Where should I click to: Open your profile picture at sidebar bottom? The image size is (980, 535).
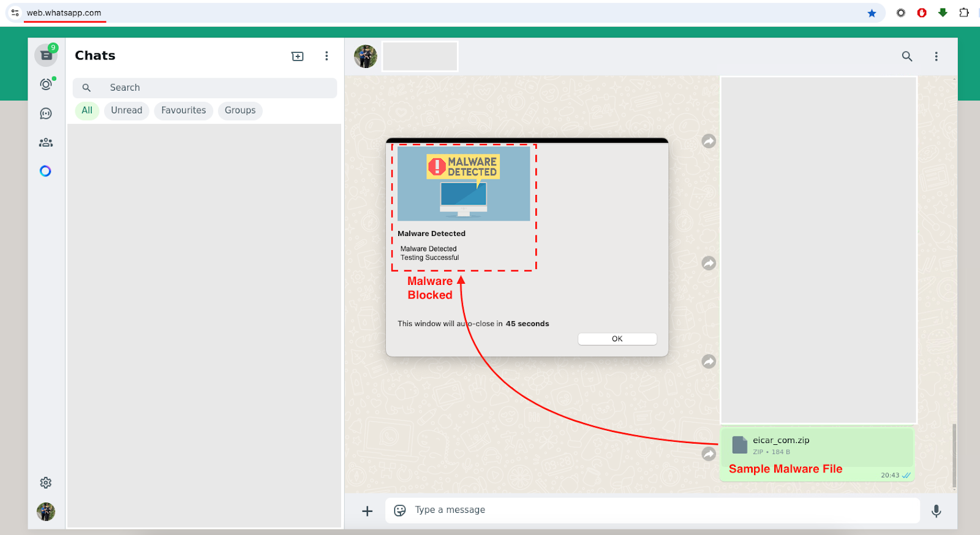pyautogui.click(x=46, y=512)
